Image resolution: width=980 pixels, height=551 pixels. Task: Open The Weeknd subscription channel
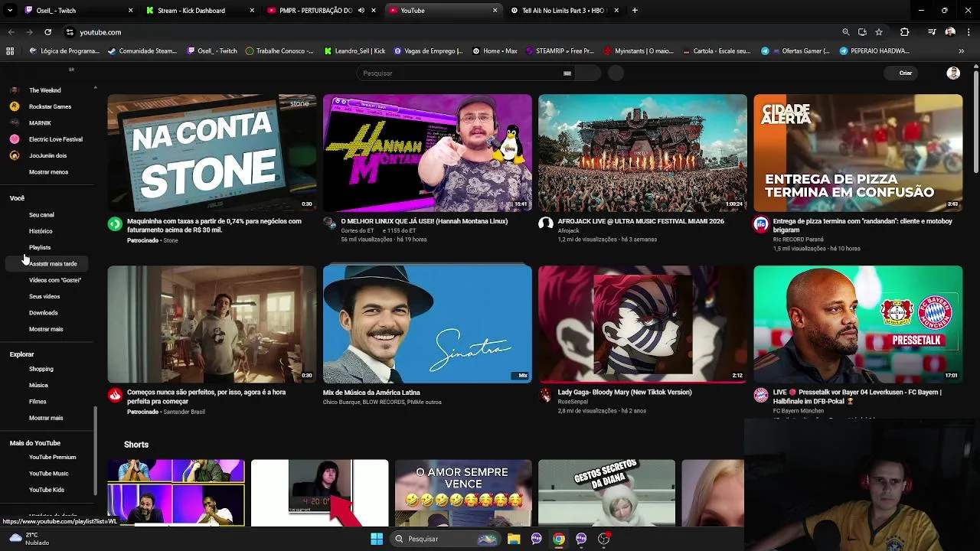coord(46,90)
